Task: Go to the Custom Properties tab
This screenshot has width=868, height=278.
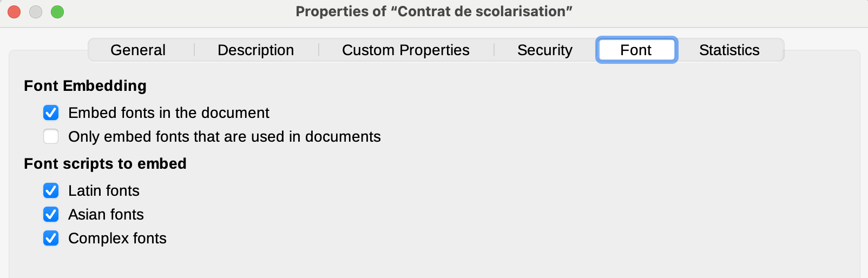Action: pyautogui.click(x=406, y=50)
